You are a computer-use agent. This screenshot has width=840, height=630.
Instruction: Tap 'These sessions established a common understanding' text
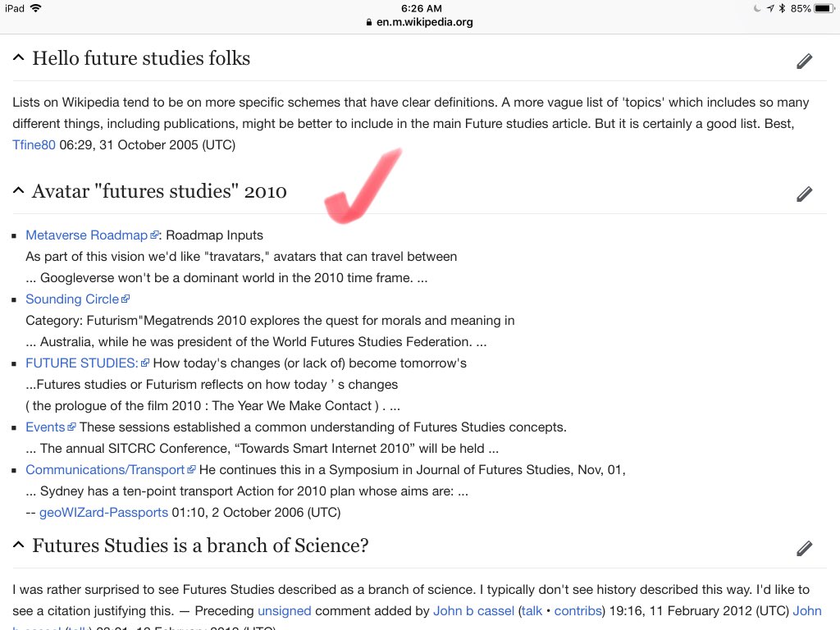[x=323, y=427]
